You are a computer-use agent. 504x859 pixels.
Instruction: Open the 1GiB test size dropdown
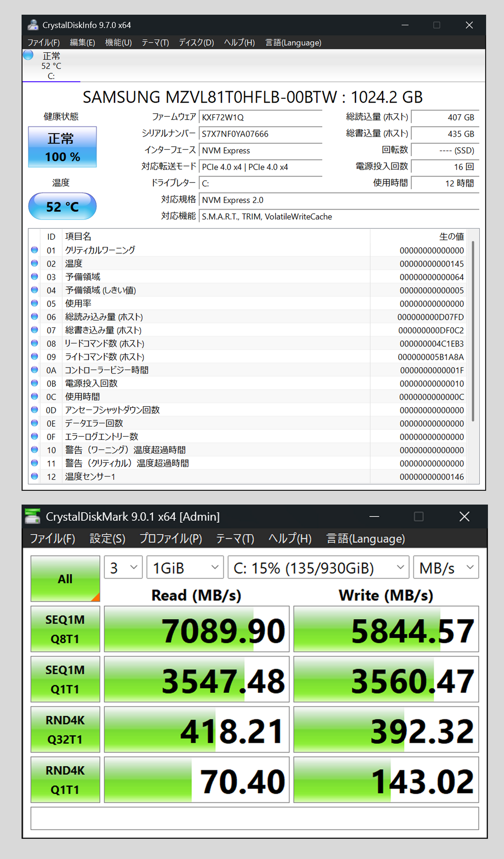tap(185, 567)
